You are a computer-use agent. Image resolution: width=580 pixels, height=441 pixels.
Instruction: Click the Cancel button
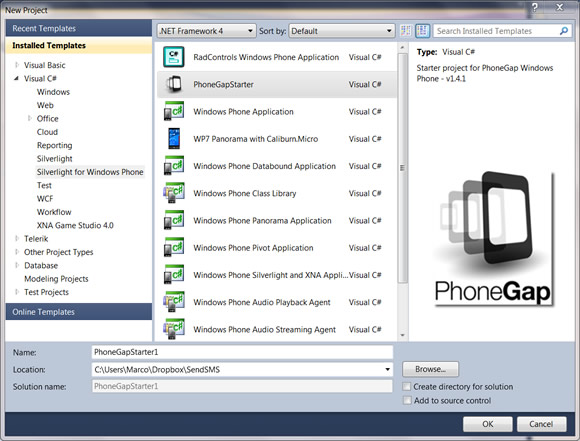(x=542, y=424)
